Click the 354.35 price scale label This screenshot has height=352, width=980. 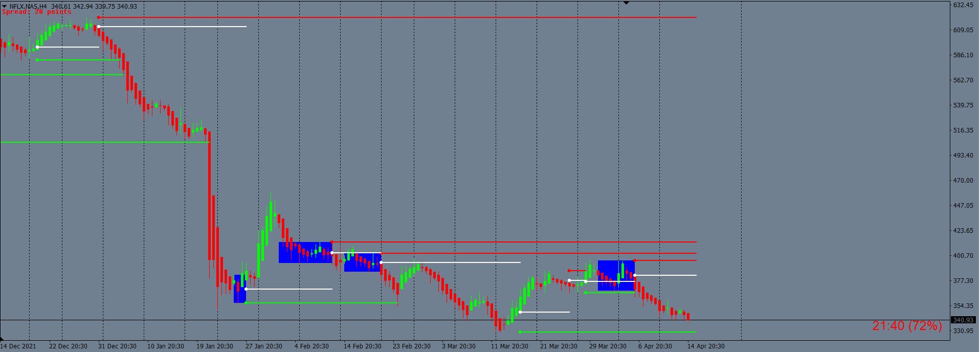point(963,306)
